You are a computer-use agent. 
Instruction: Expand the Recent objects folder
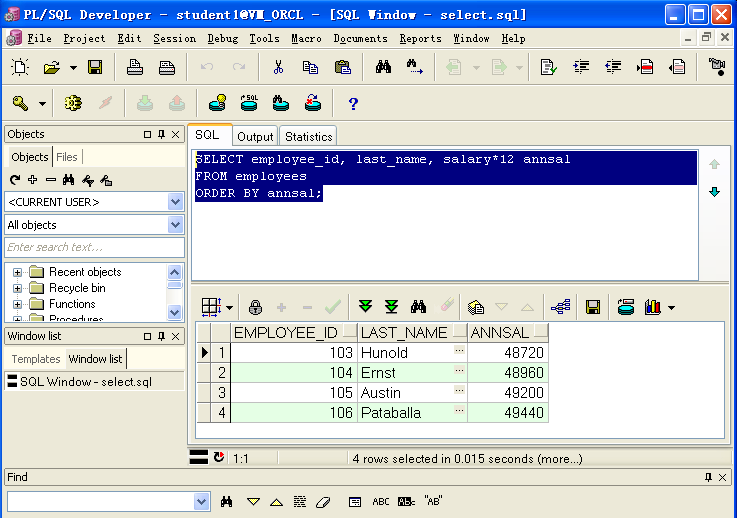17,272
